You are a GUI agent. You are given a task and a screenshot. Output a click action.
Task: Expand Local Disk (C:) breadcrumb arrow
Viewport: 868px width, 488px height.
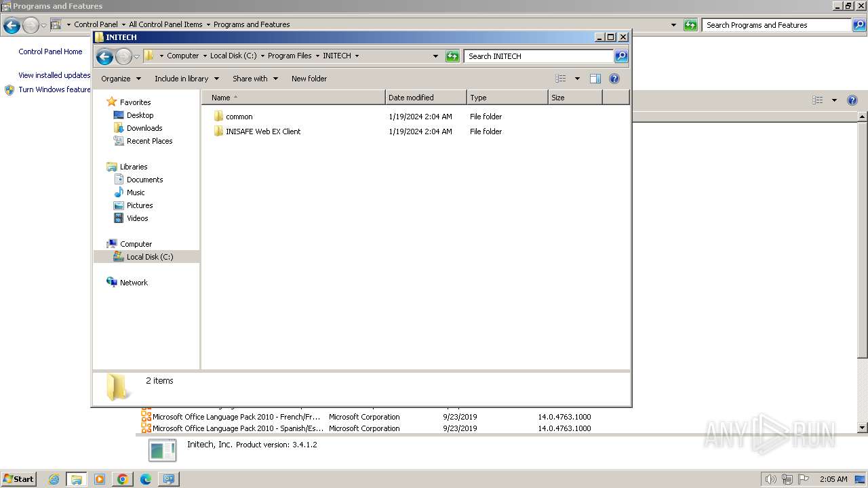pyautogui.click(x=262, y=56)
